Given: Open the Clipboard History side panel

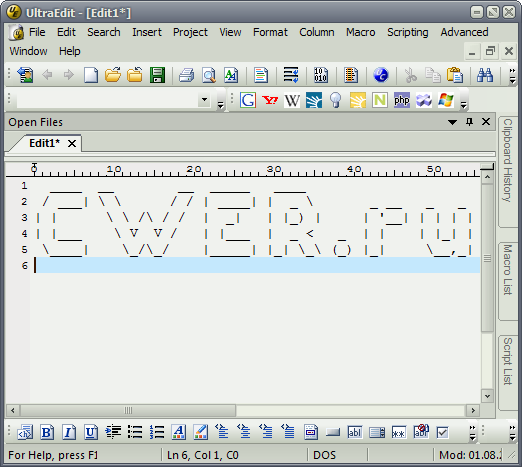Looking at the screenshot, I should click(x=507, y=160).
